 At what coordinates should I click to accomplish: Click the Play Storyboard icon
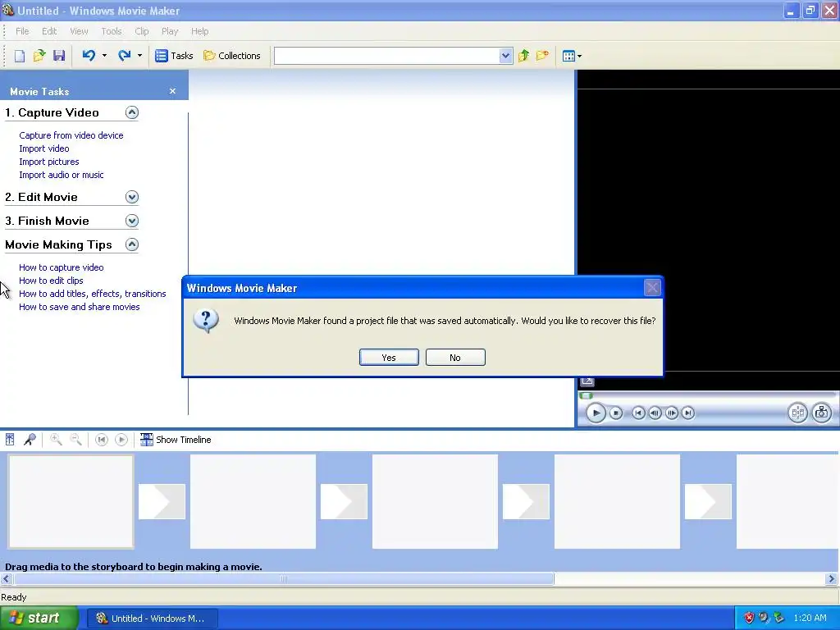click(x=121, y=440)
